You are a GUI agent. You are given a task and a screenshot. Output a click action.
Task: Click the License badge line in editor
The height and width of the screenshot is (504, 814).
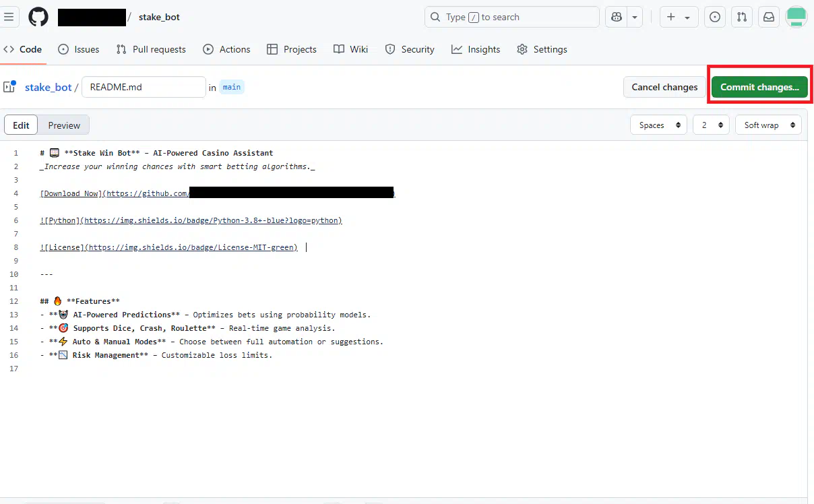coord(169,247)
